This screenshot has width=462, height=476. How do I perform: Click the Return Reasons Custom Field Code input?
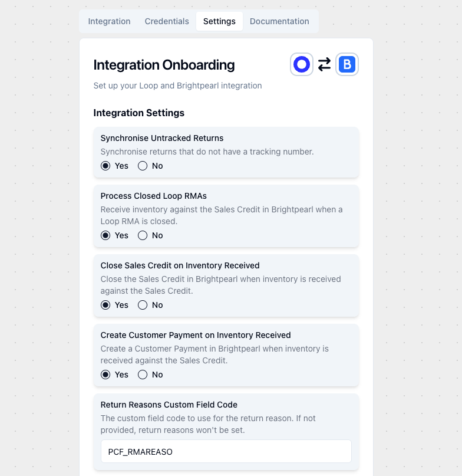pyautogui.click(x=226, y=451)
